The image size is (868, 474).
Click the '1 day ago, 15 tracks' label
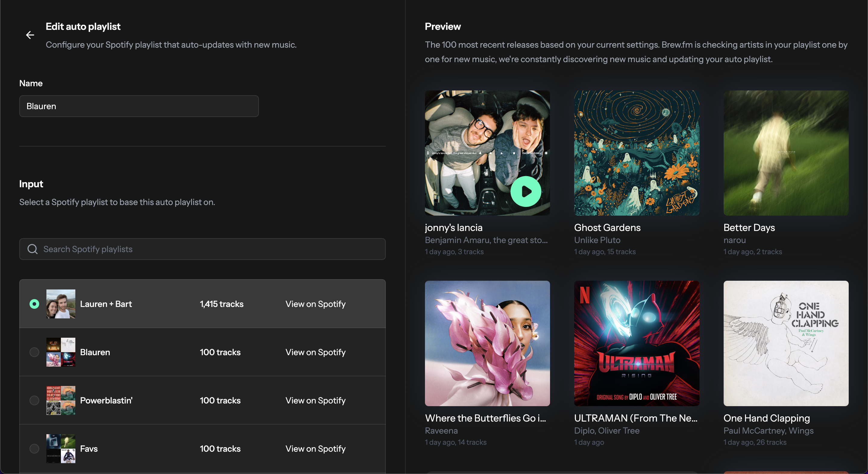605,252
